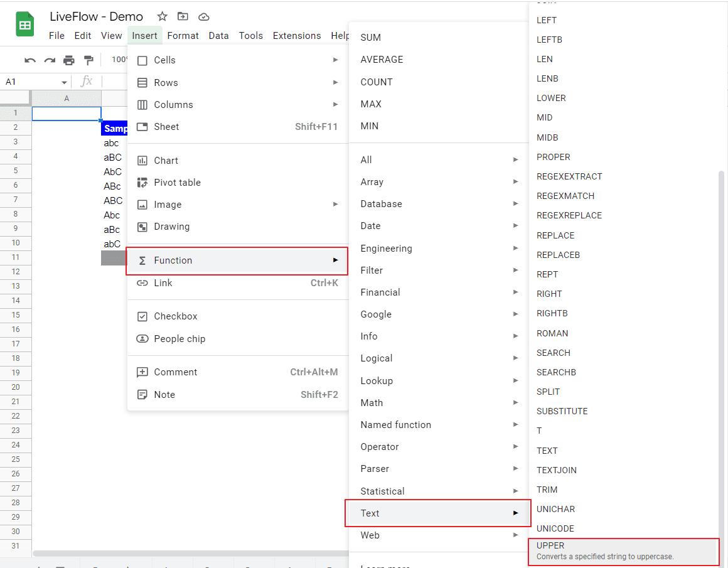This screenshot has width=728, height=568.
Task: Open the Format menu
Action: pyautogui.click(x=183, y=36)
